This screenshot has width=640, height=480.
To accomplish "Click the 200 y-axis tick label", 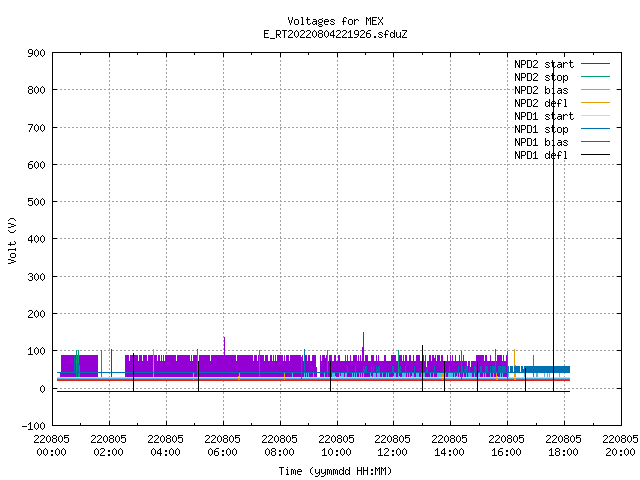I will (x=36, y=314).
